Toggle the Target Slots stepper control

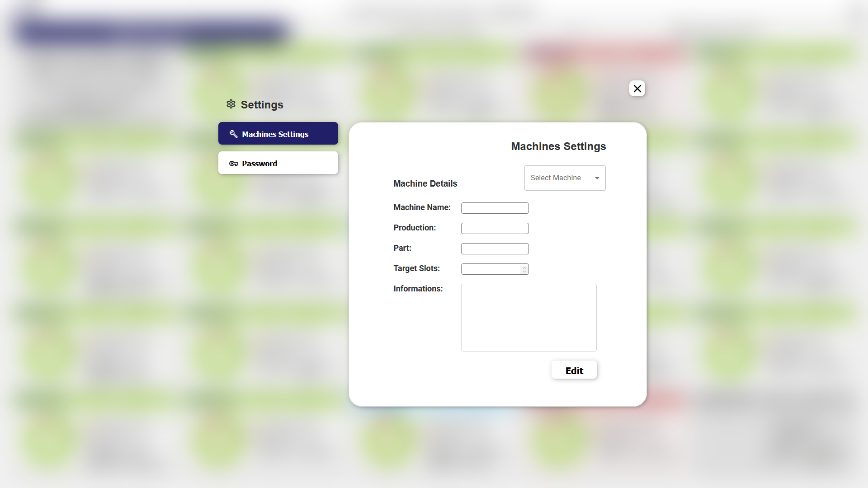[524, 269]
